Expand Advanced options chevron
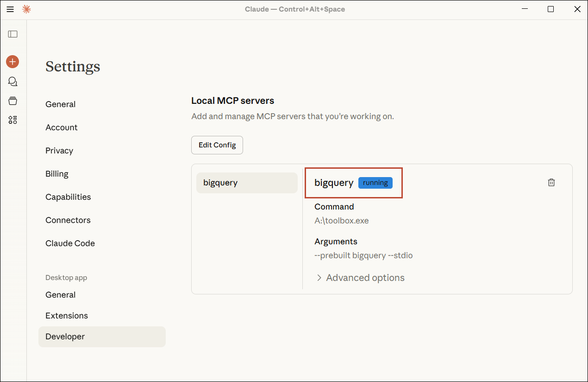Viewport: 588px width, 382px height. click(319, 278)
